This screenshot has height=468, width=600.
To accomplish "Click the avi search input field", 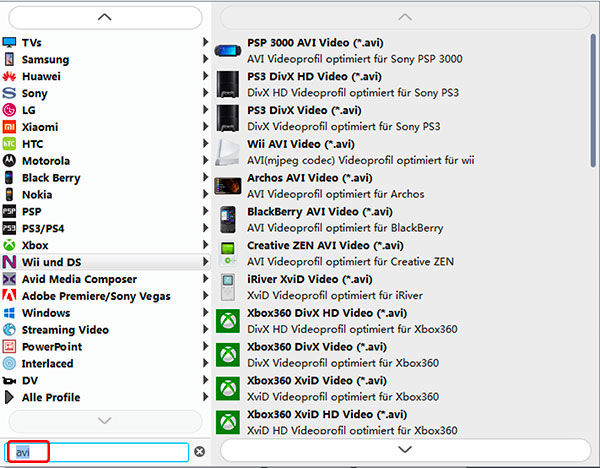I will point(97,452).
